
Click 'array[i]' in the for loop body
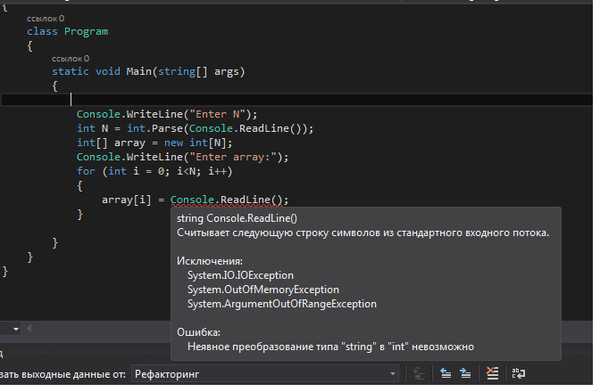(x=126, y=200)
